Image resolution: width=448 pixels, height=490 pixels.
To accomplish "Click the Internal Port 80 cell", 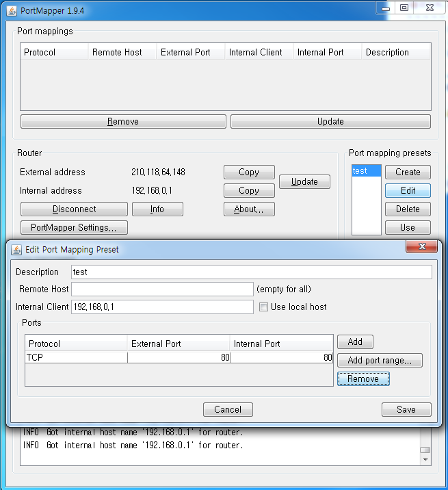I will pos(282,357).
